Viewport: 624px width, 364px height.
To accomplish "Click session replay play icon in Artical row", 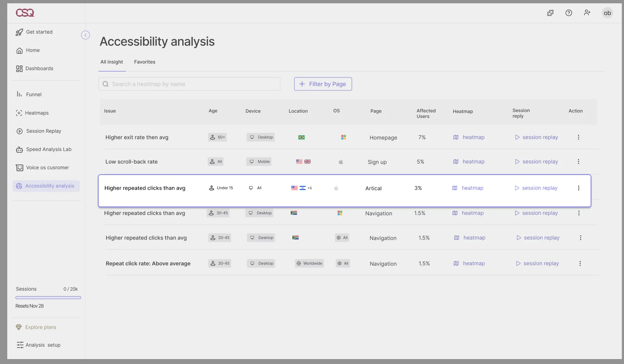I will [x=517, y=188].
